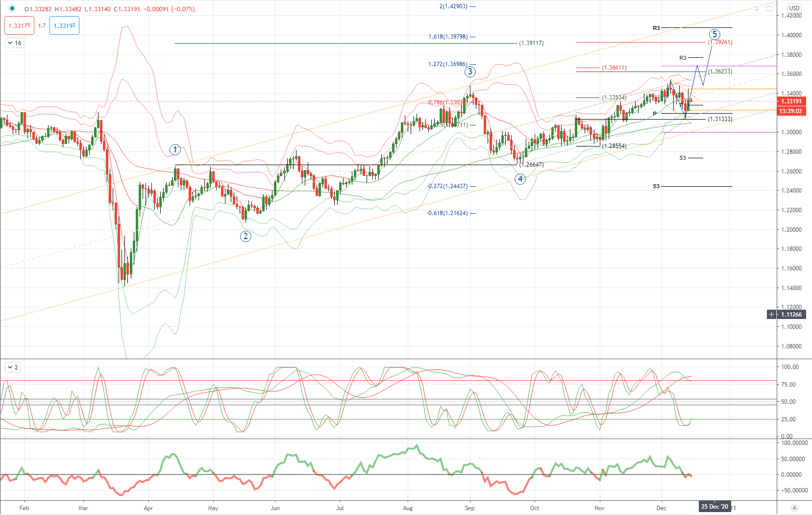Viewport: 812px width, 515px height.
Task: Click the blue buy price 1.33192 button
Action: click(64, 25)
